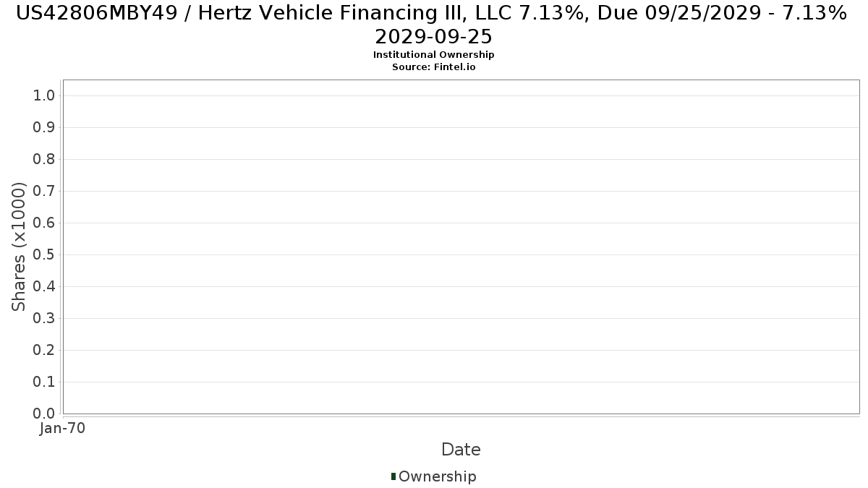The width and height of the screenshot is (868, 488).
Task: Click the empty chart plot area
Action: [x=461, y=247]
